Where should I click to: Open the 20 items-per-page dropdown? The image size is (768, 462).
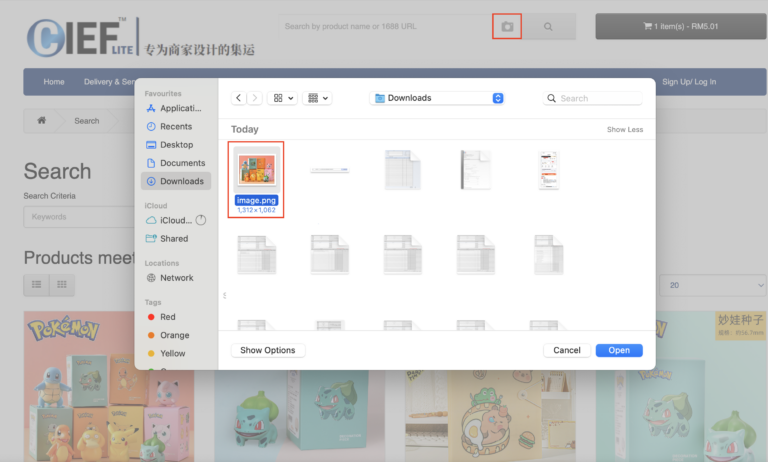tap(712, 285)
